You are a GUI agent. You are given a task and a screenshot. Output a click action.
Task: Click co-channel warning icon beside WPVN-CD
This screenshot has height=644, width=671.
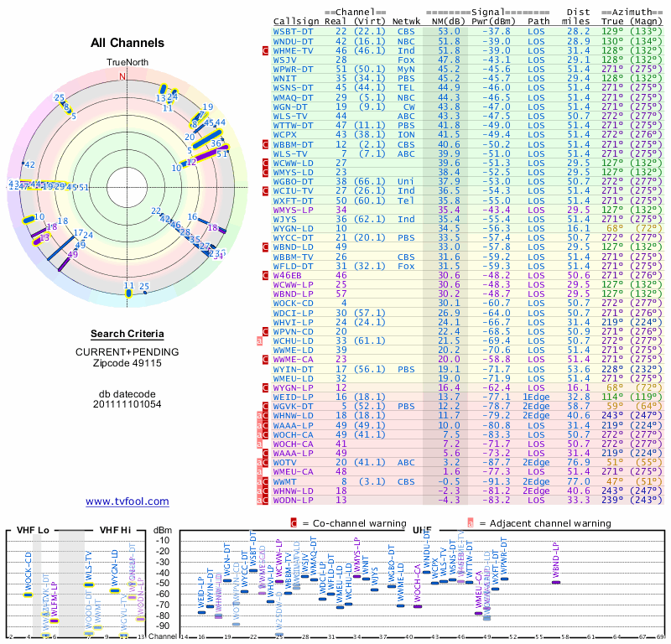[265, 331]
